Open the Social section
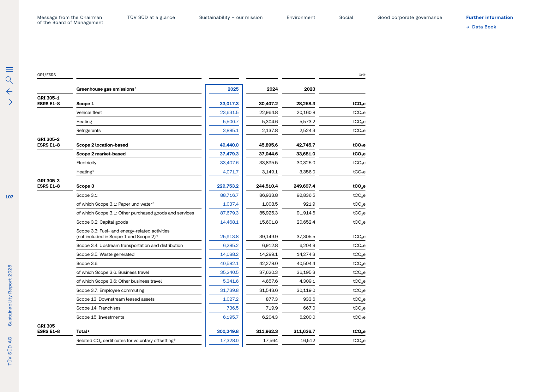Viewport: 554px width, 392px height. [346, 17]
